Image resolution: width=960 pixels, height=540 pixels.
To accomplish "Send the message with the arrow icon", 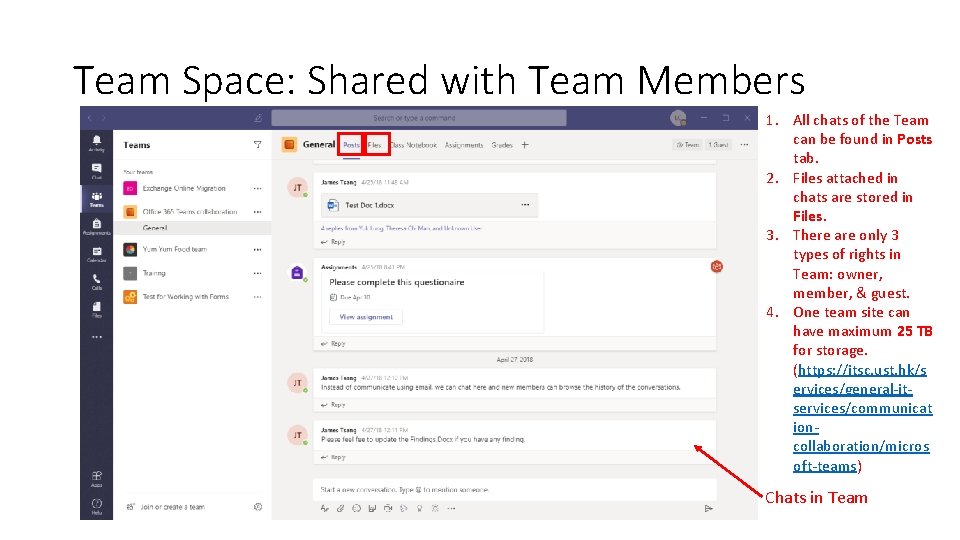I will pos(708,508).
